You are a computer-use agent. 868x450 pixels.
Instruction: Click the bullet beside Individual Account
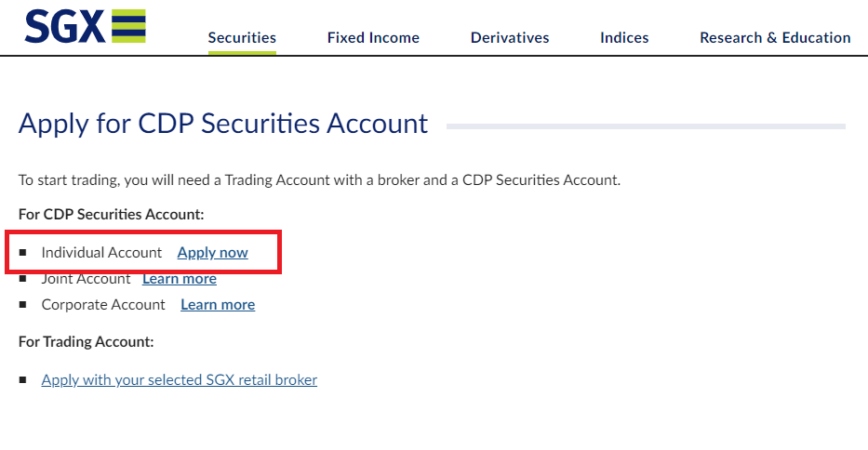point(23,253)
